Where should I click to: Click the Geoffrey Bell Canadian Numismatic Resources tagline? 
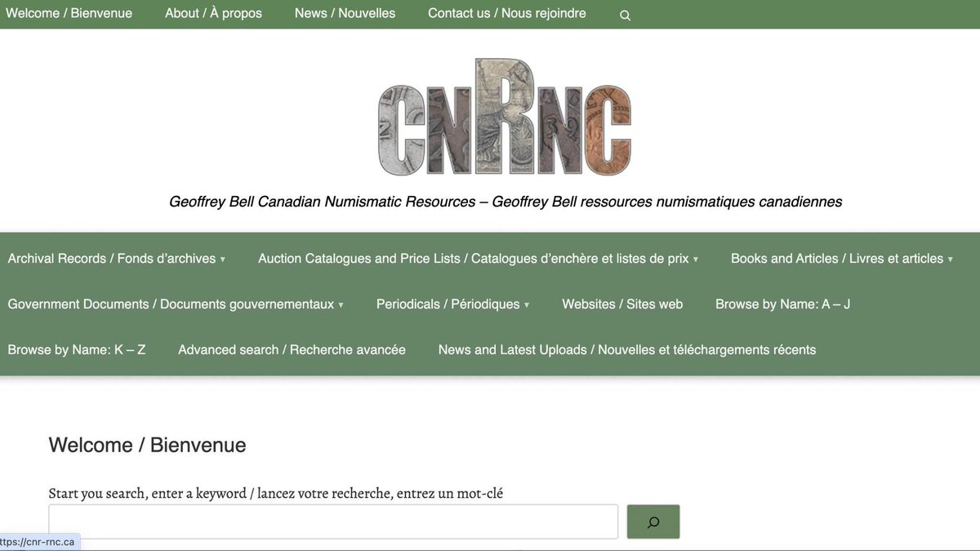505,202
